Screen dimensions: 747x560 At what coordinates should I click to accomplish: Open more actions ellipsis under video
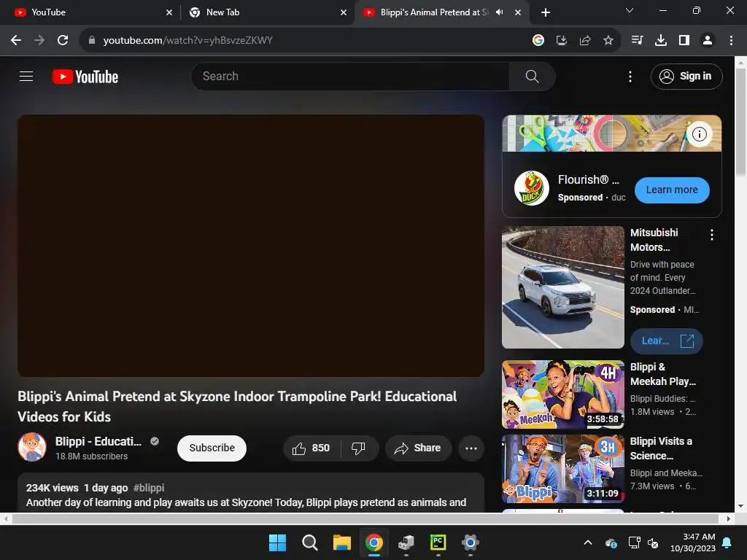click(x=471, y=448)
